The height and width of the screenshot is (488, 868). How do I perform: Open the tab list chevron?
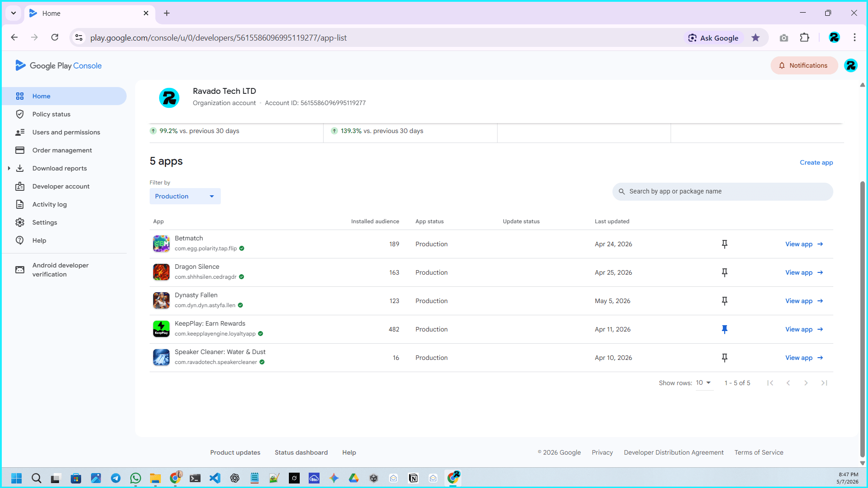(x=14, y=13)
